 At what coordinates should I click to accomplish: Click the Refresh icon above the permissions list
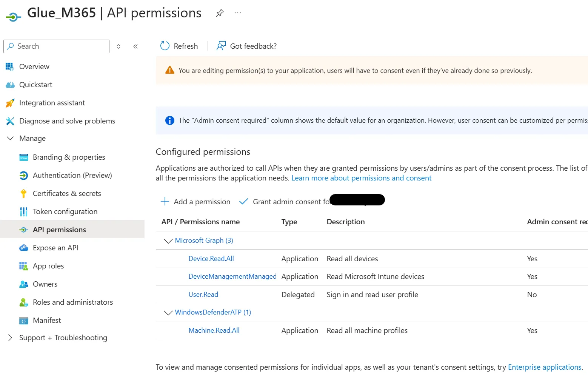165,46
